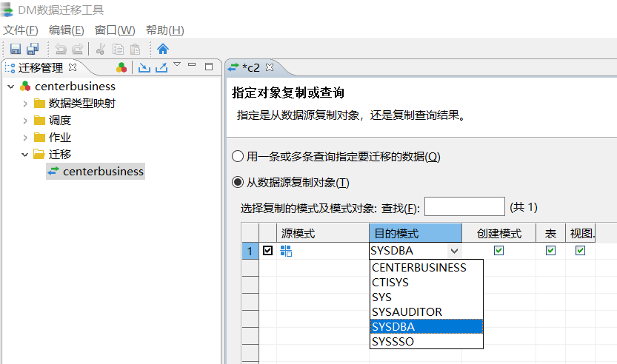Click the export icon in 迁移管理 panel
The width and height of the screenshot is (617, 364).
[161, 67]
